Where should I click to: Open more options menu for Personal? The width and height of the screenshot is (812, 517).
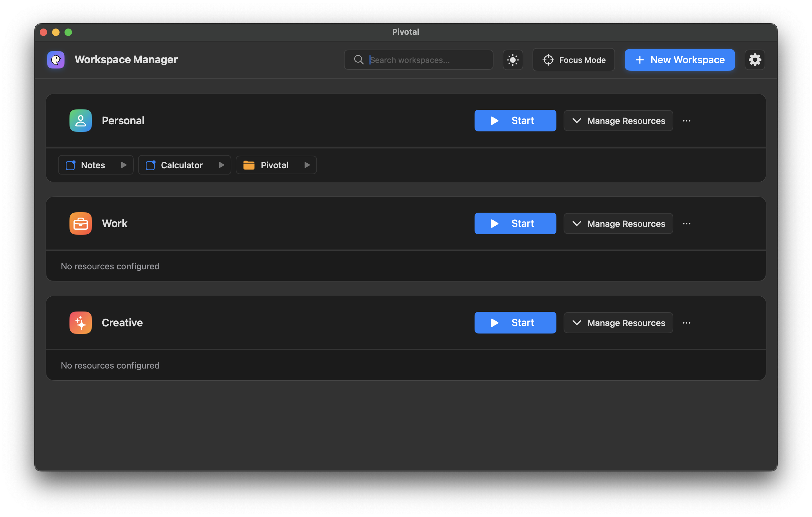(687, 120)
